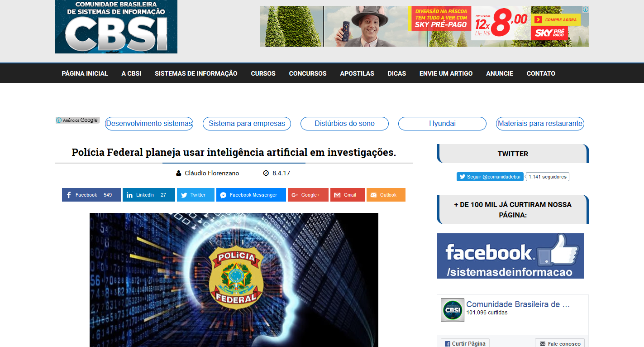Click the article headline about Polícia Federal
The width and height of the screenshot is (644, 347).
pyautogui.click(x=234, y=152)
